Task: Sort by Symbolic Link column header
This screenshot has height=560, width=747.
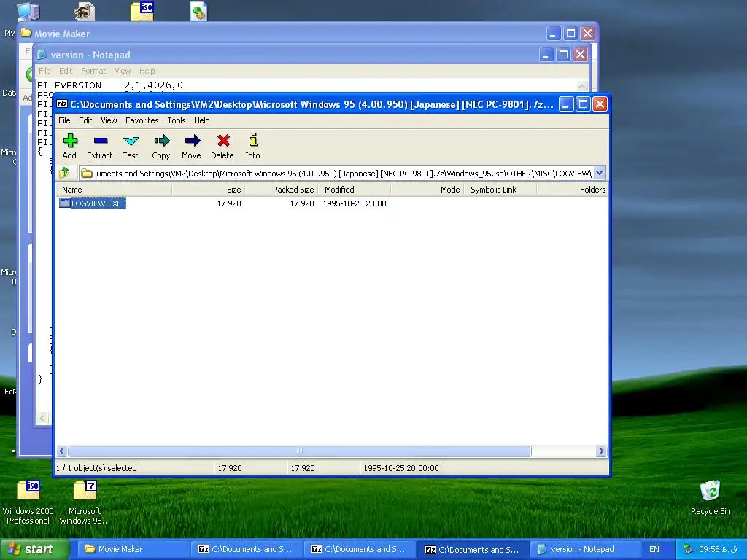Action: 500,190
